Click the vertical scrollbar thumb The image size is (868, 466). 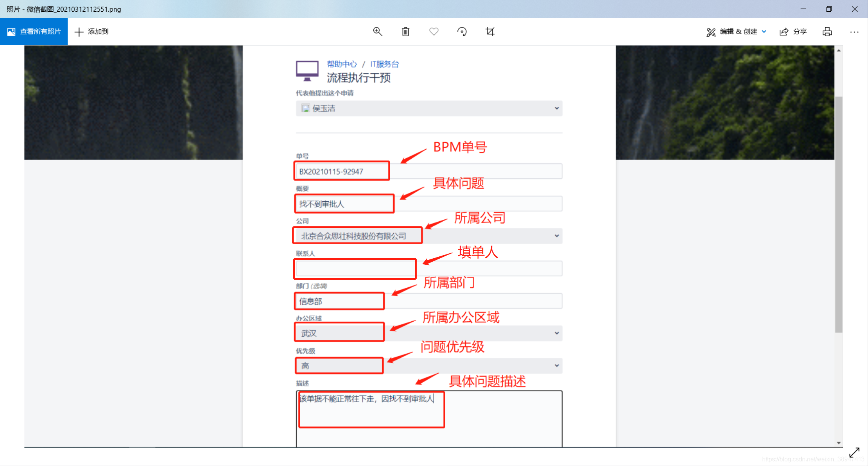point(838,215)
